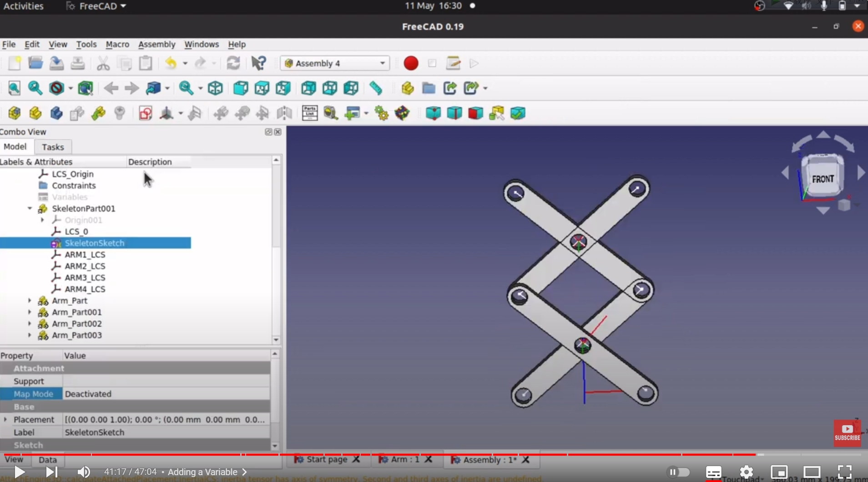The height and width of the screenshot is (482, 868).
Task: Collapse the SkeletonPart001 tree node
Action: (30, 208)
